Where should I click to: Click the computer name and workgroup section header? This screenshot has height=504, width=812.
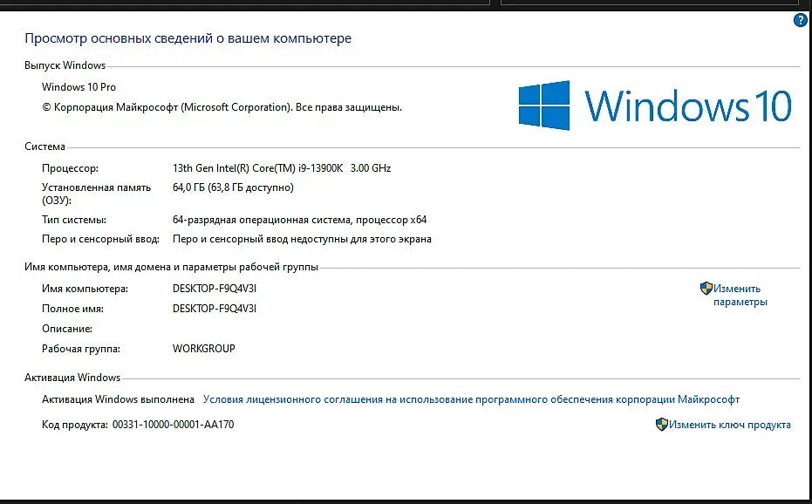(x=171, y=268)
